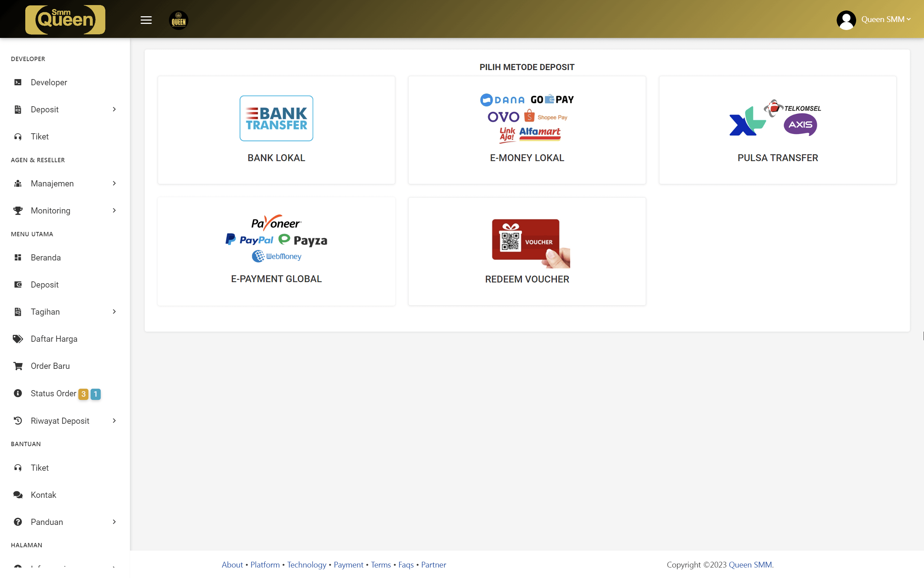Click the red voucher card image
Viewport: 924px width, 578px height.
pos(531,243)
